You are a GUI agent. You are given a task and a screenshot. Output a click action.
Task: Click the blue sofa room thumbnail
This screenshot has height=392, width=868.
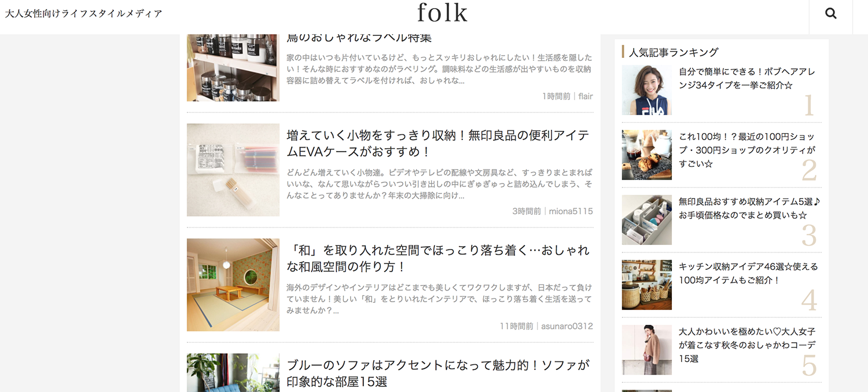coord(233,373)
